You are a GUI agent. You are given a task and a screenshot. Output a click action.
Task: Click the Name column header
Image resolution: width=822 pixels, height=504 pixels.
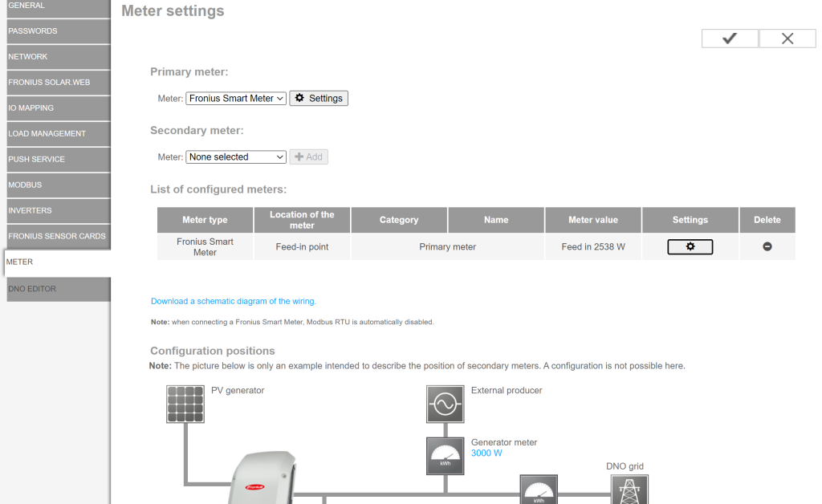(x=496, y=220)
